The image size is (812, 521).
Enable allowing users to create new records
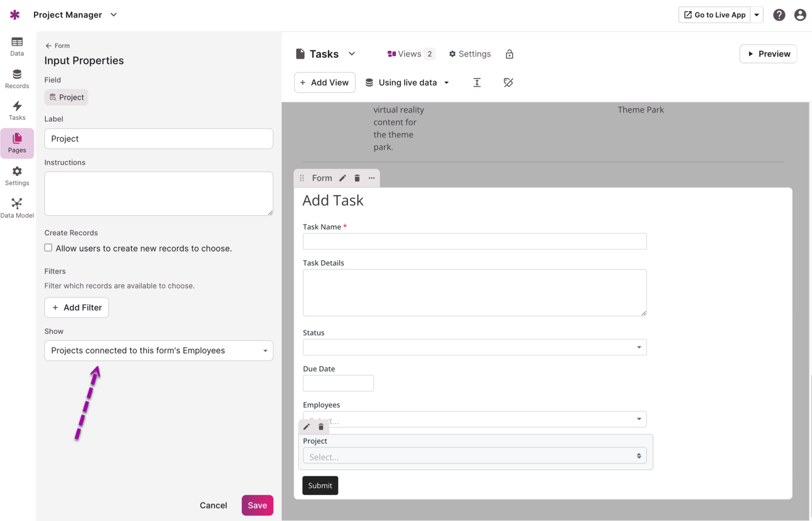pyautogui.click(x=48, y=247)
